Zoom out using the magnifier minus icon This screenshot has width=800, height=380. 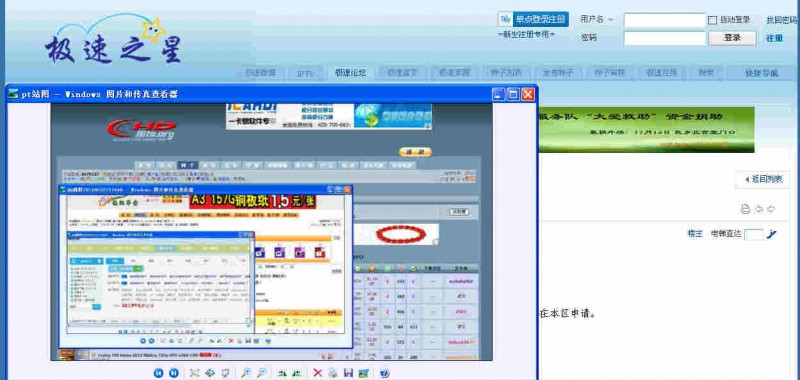coord(261,373)
